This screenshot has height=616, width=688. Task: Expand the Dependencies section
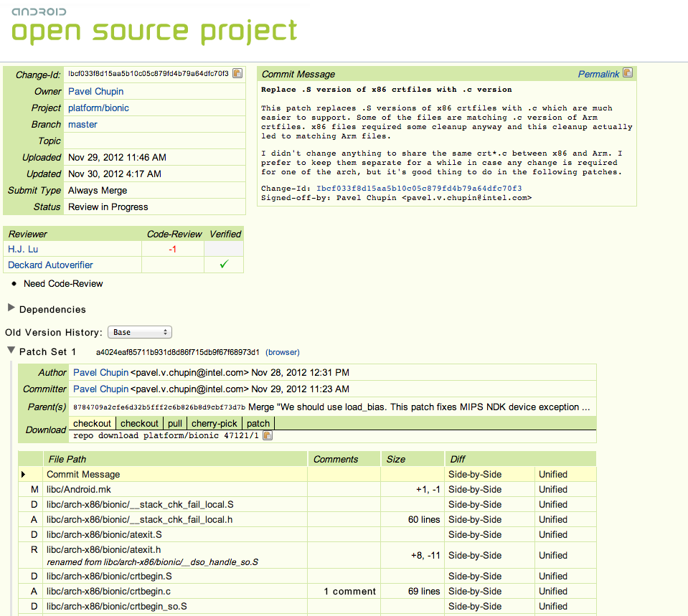tap(11, 309)
